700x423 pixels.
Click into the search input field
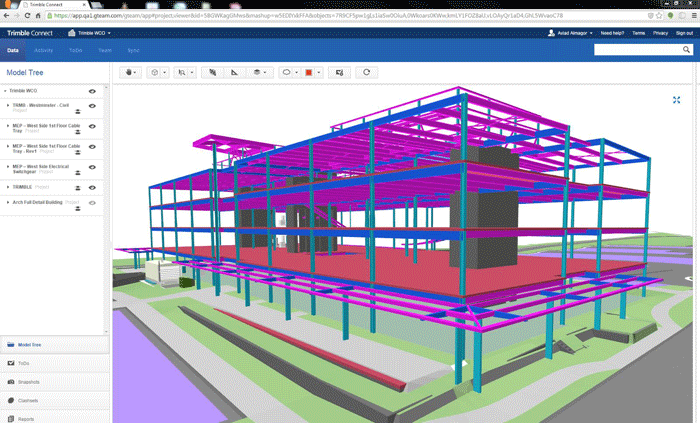coord(636,49)
